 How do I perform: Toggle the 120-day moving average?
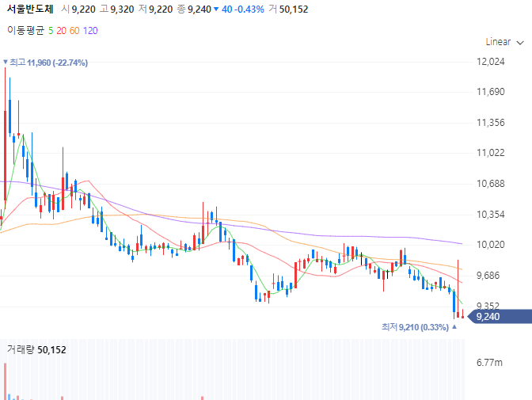click(x=90, y=31)
